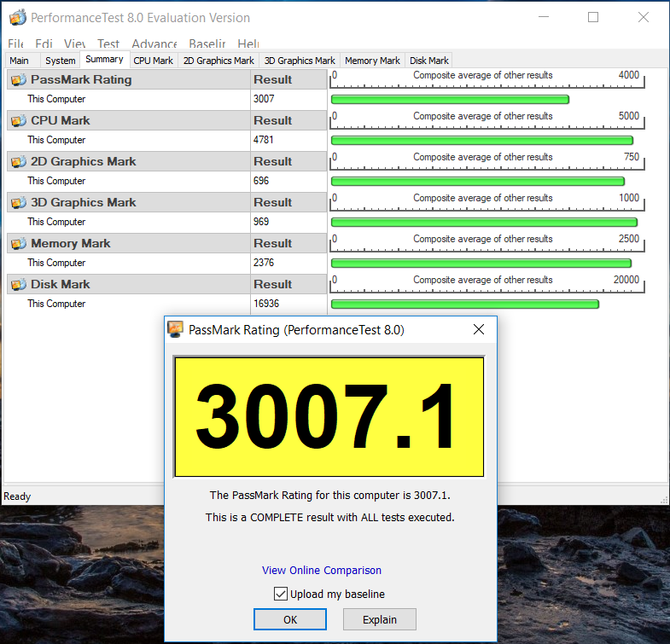Click This Computer under CPU Mark

56,140
